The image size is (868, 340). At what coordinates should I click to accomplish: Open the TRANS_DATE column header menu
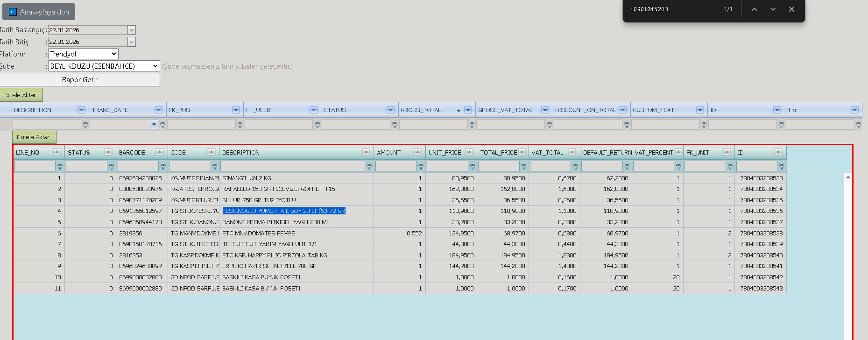pyautogui.click(x=158, y=110)
